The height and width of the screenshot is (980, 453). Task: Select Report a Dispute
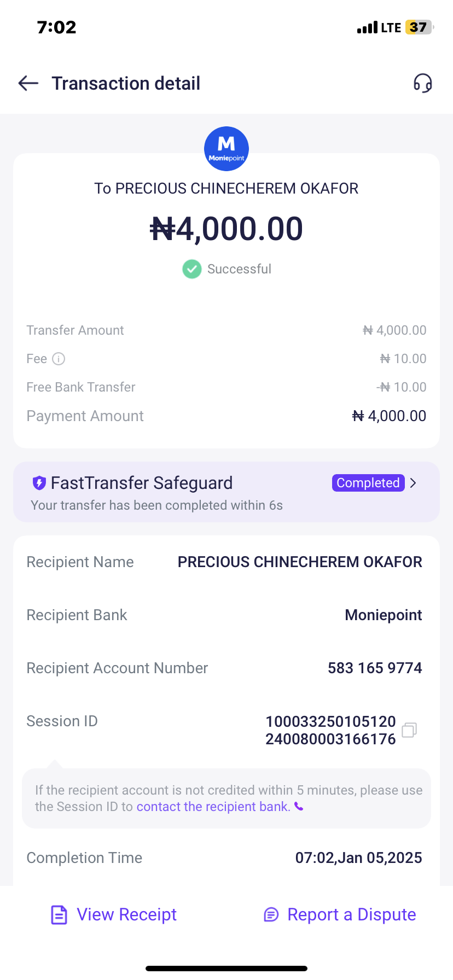tap(351, 914)
